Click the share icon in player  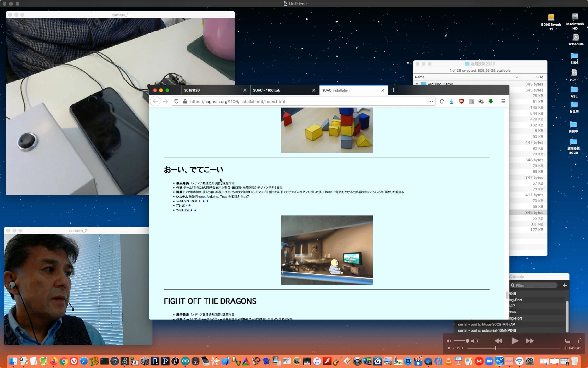pyautogui.click(x=580, y=340)
